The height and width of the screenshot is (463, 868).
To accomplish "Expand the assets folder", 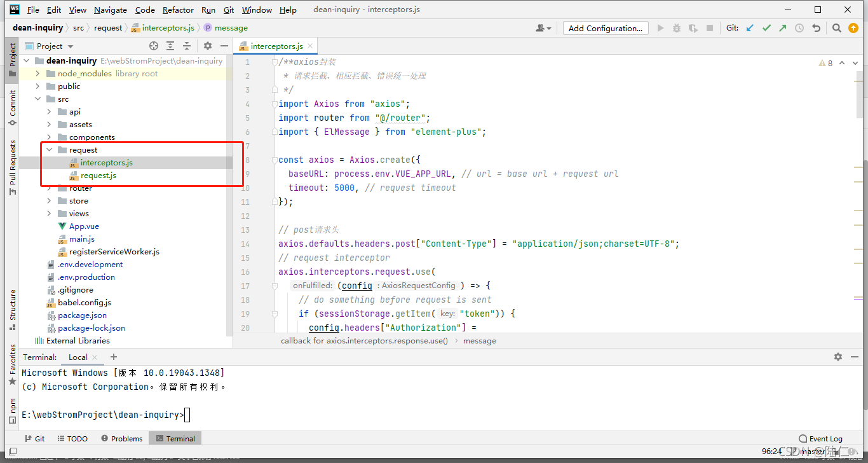I will click(x=49, y=125).
